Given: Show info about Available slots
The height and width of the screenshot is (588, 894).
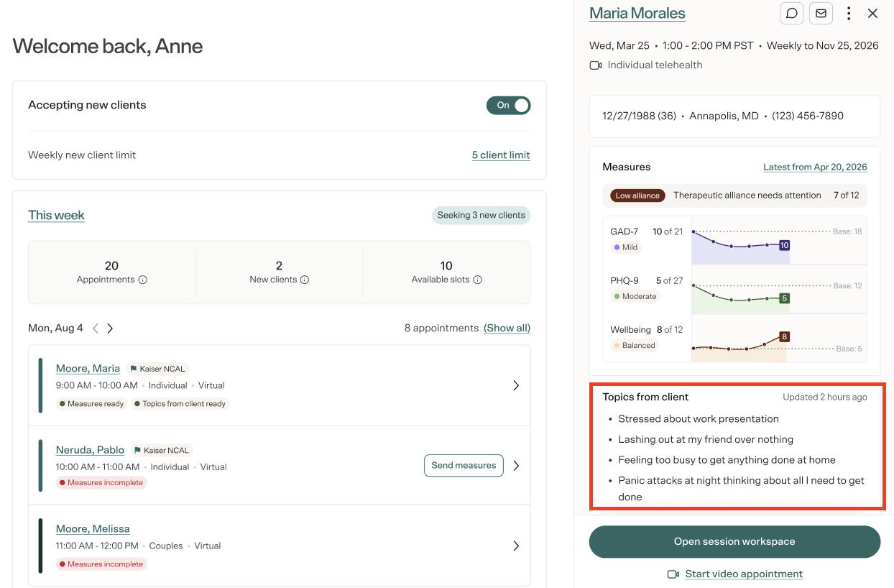Looking at the screenshot, I should pyautogui.click(x=478, y=280).
